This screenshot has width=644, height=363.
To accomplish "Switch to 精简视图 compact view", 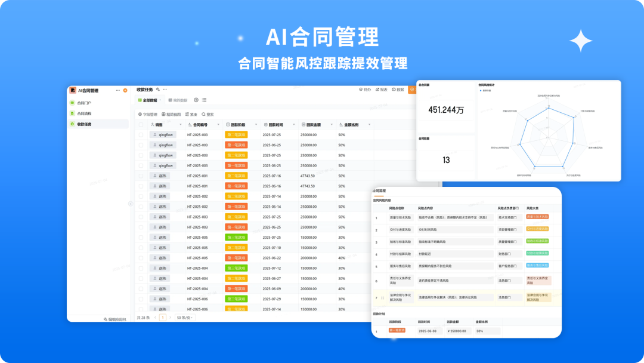I will point(171,114).
